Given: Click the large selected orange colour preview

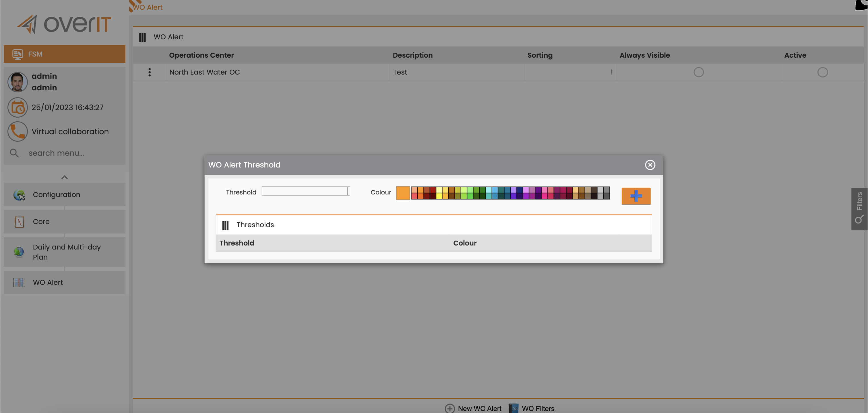Looking at the screenshot, I should pos(403,193).
